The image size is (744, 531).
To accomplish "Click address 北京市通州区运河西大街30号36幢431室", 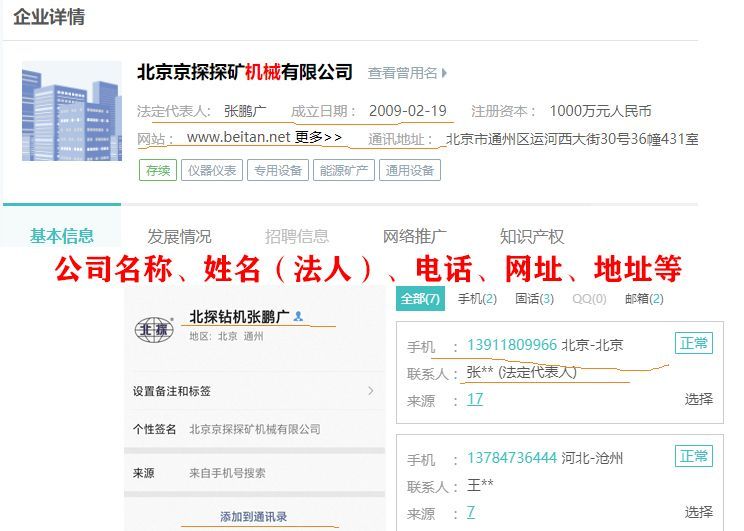I will coord(572,139).
